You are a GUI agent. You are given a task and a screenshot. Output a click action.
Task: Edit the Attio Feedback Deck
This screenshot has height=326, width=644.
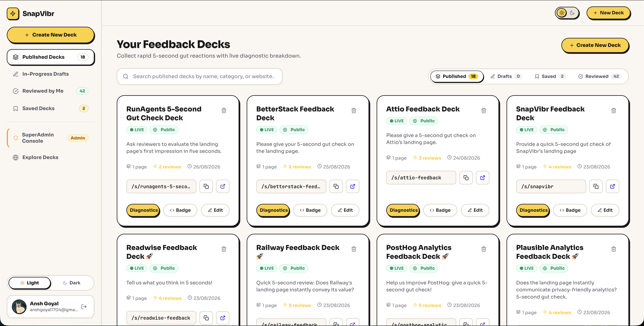[x=475, y=210]
